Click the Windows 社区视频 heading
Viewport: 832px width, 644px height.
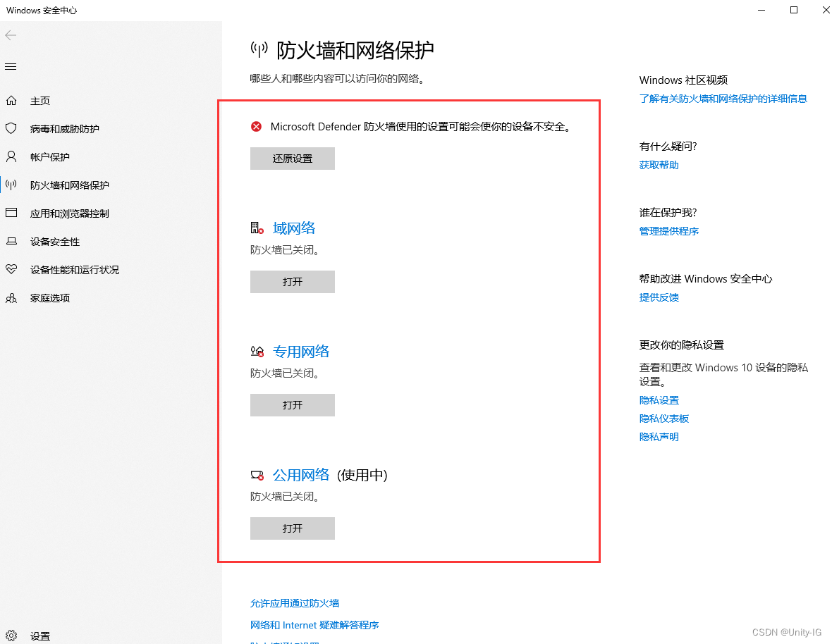(x=683, y=80)
